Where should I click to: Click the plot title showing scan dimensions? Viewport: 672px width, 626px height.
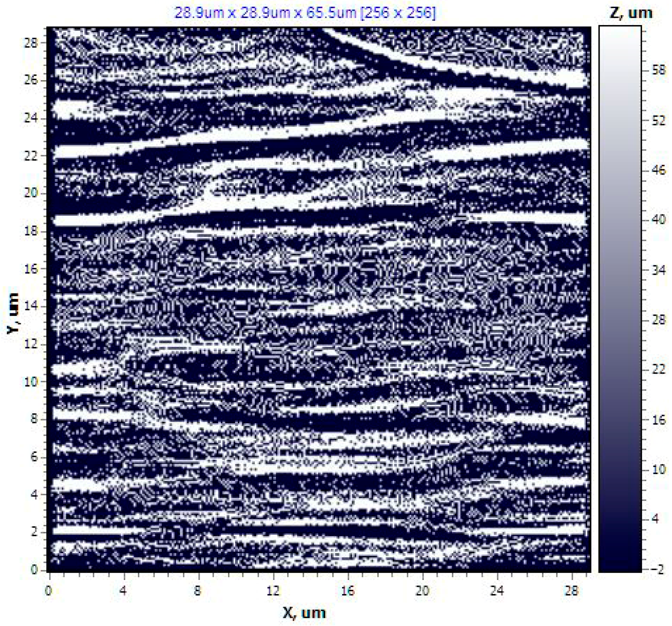pyautogui.click(x=305, y=13)
